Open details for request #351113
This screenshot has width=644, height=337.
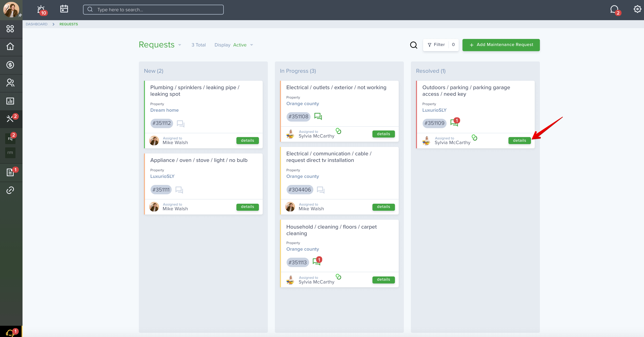(383, 280)
